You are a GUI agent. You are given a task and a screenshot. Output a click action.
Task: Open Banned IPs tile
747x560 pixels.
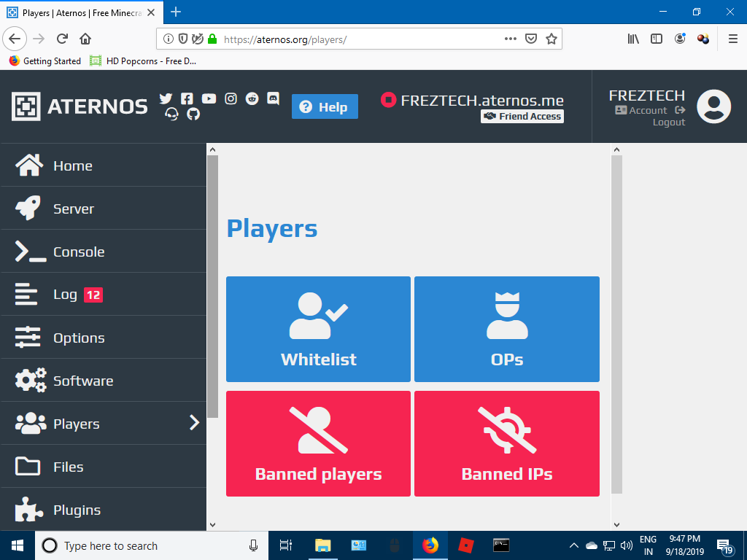507,444
